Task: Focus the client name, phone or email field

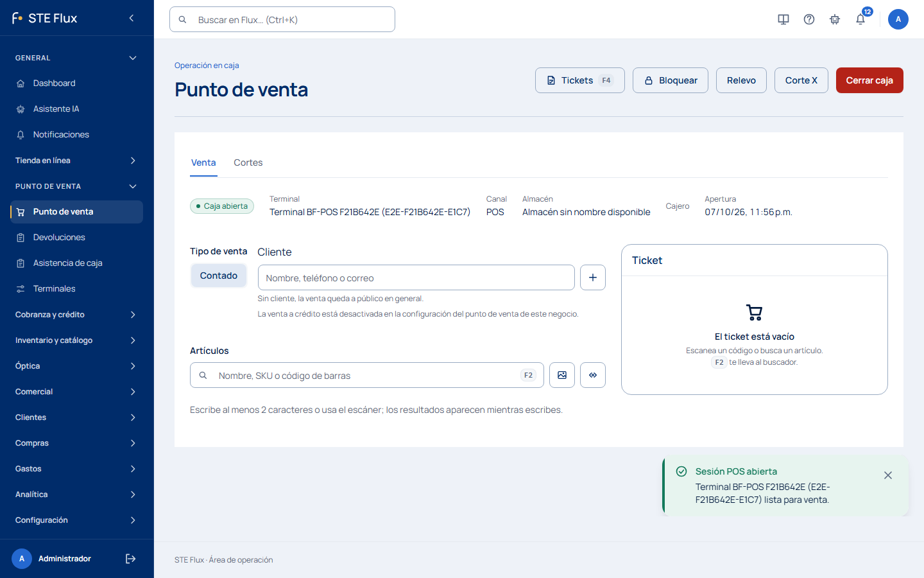Action: coord(416,277)
